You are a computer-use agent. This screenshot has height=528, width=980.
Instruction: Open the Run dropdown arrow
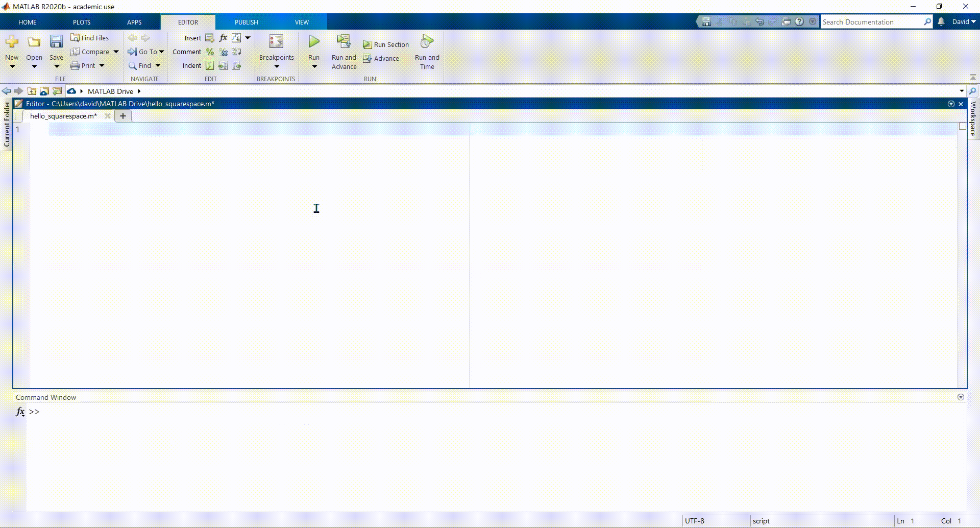pos(314,66)
